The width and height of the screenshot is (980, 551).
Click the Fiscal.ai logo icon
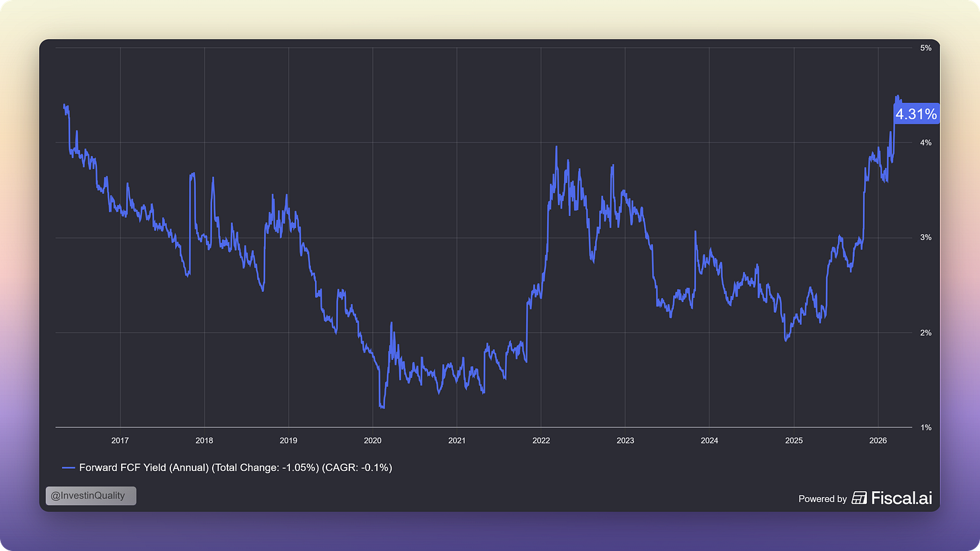859,498
